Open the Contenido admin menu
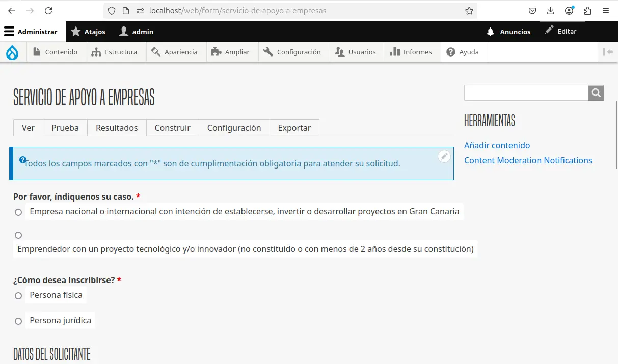This screenshot has height=364, width=618. (56, 51)
